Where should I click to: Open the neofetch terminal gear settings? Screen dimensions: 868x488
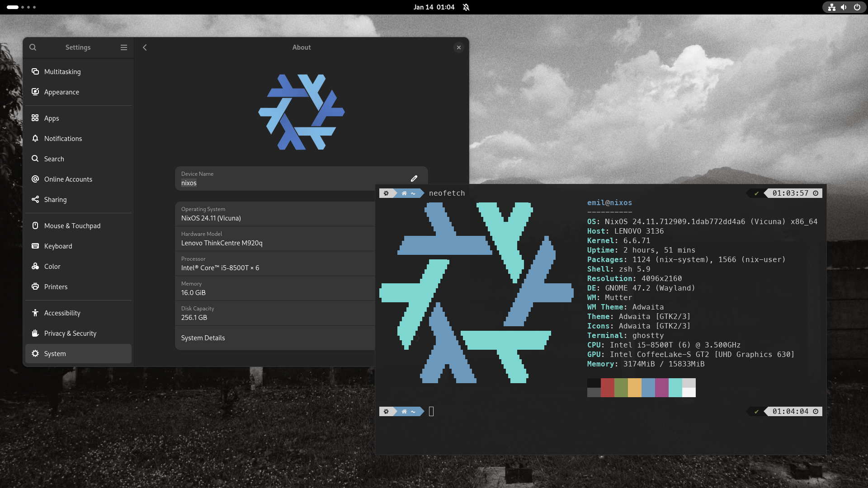tap(387, 193)
